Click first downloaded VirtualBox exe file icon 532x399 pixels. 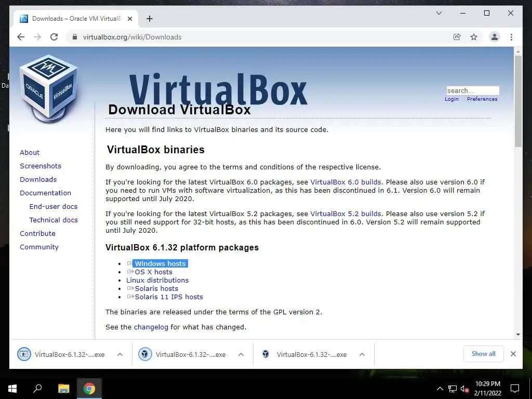click(x=24, y=354)
